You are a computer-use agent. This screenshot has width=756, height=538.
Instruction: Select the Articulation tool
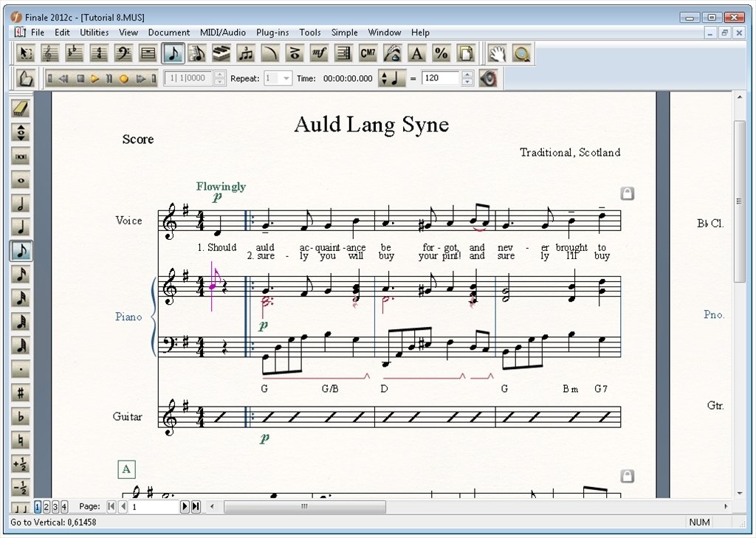click(x=295, y=53)
